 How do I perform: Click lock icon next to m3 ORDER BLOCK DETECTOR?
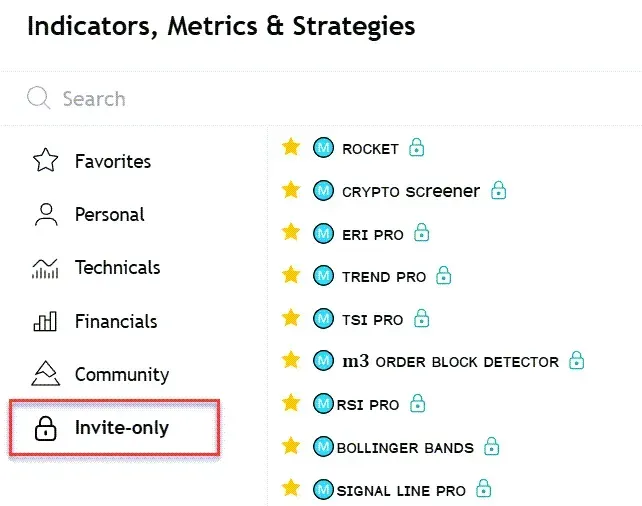click(576, 361)
